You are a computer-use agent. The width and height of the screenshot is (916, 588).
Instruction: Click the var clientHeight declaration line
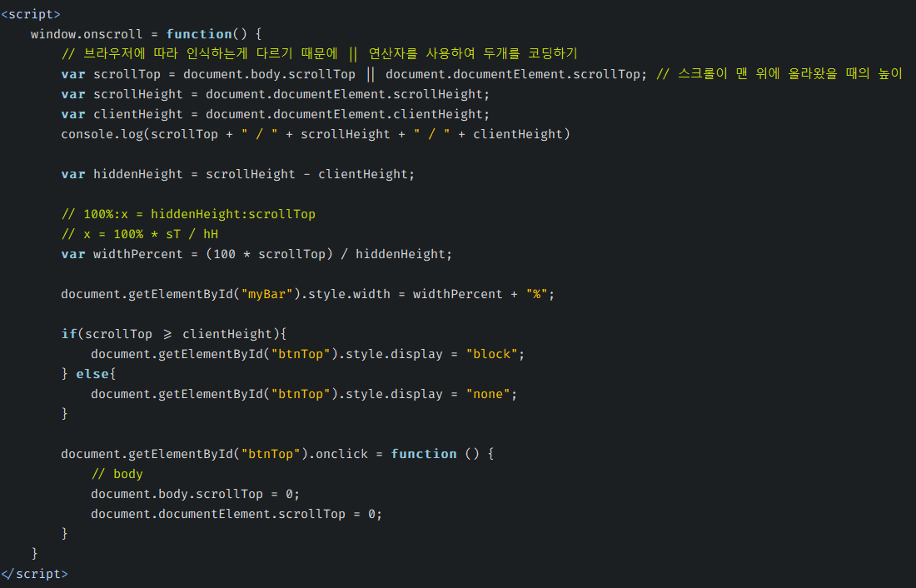click(275, 114)
